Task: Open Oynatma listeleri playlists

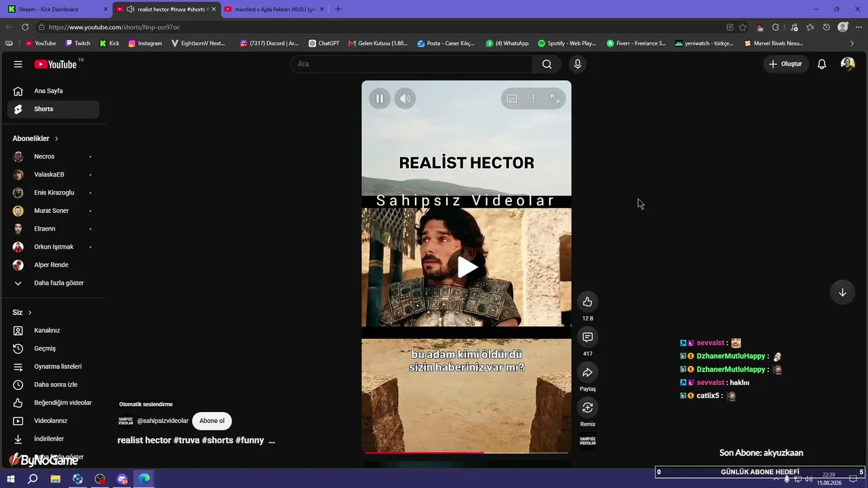Action: click(x=54, y=367)
